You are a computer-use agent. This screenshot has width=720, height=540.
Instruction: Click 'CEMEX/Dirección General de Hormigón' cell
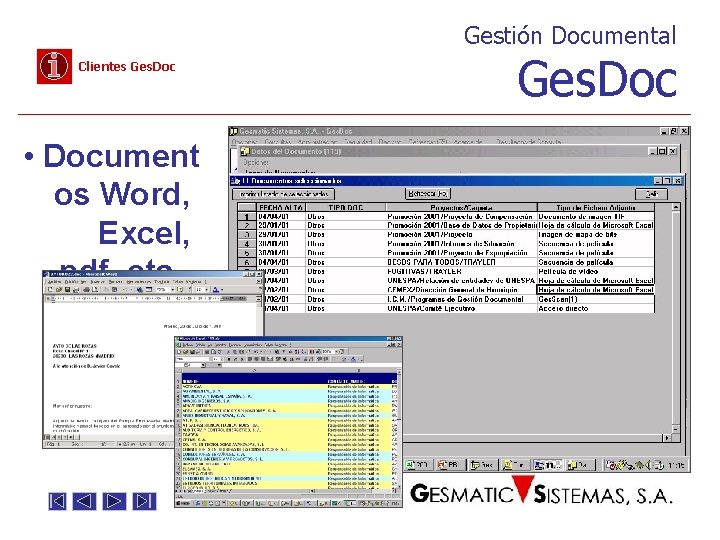coord(461,290)
